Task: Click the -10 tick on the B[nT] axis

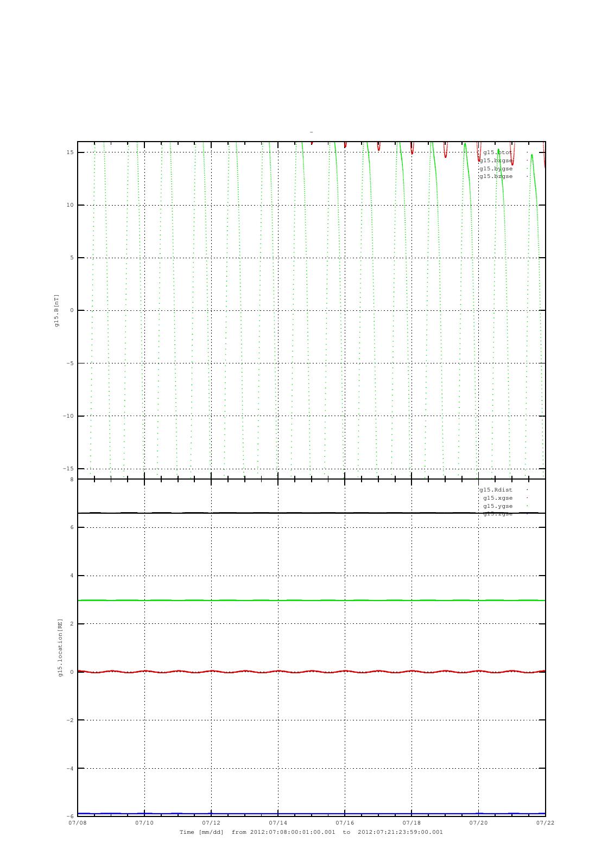Action: tap(68, 416)
